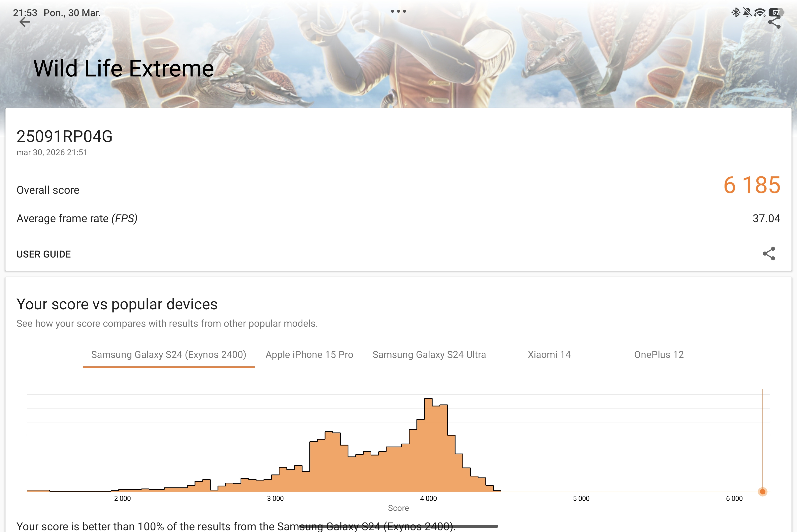Tap the share icon beside USER GUIDE
The image size is (797, 532).
pyautogui.click(x=769, y=254)
